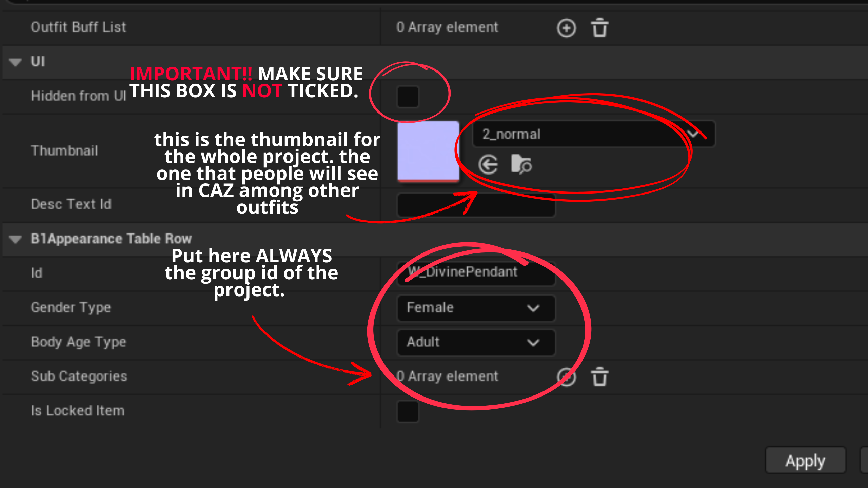Screen dimensions: 868x488
Task: Open the 2_normal thumbnail asset dropdown
Action: pos(593,134)
